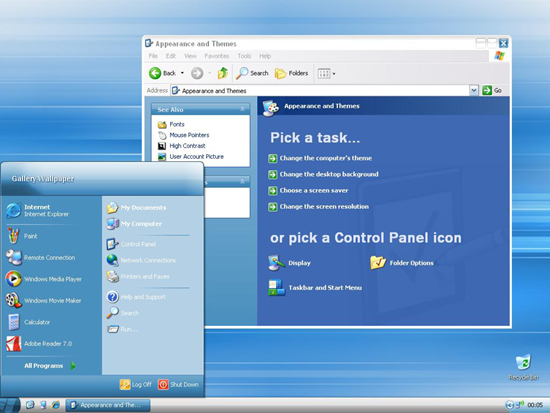Open Adobe Reader 7.0
Viewport: 550px width, 413px height.
[39, 344]
